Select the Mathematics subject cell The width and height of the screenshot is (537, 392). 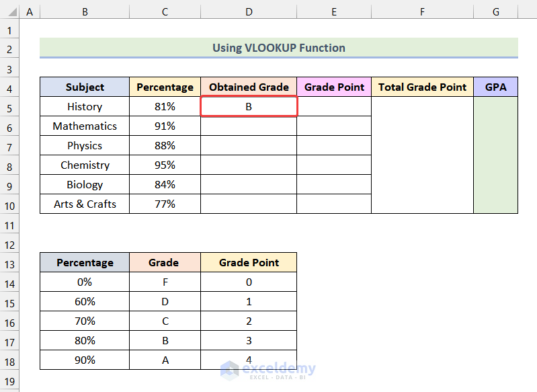[85, 126]
